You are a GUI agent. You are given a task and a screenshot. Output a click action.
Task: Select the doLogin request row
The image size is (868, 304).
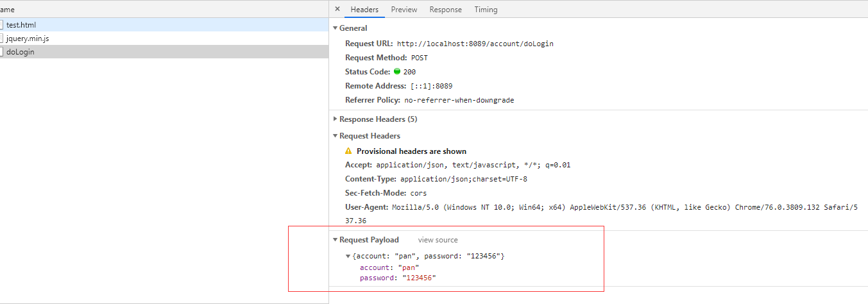[20, 52]
